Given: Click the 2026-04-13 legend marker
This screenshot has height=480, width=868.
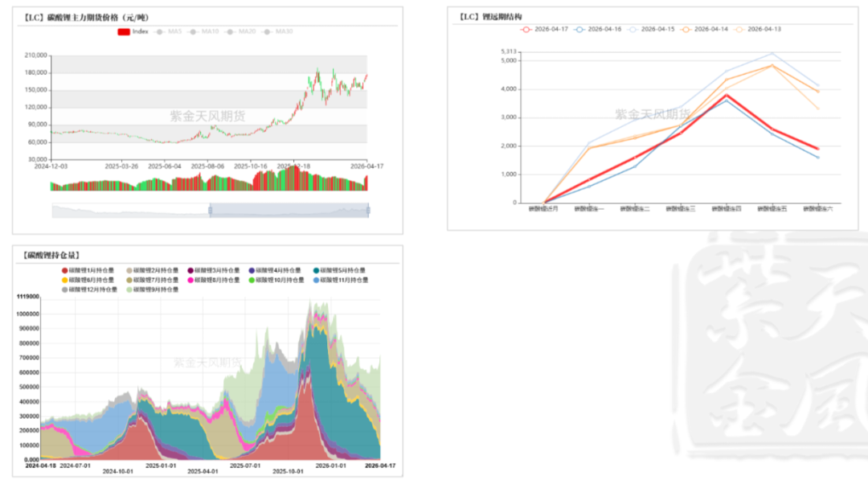Looking at the screenshot, I should [x=739, y=29].
